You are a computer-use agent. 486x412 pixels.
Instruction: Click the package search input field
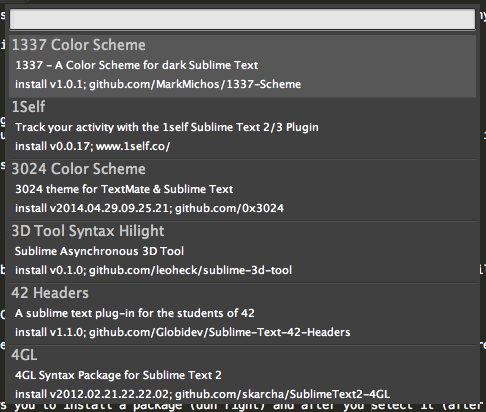point(242,19)
